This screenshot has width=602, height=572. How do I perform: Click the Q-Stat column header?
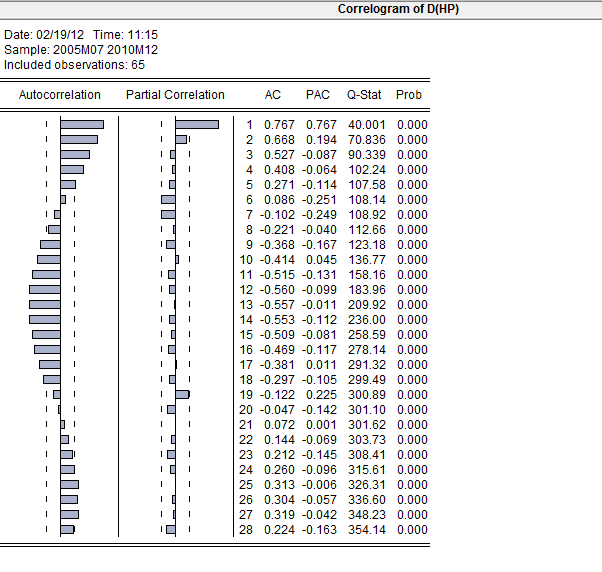364,95
